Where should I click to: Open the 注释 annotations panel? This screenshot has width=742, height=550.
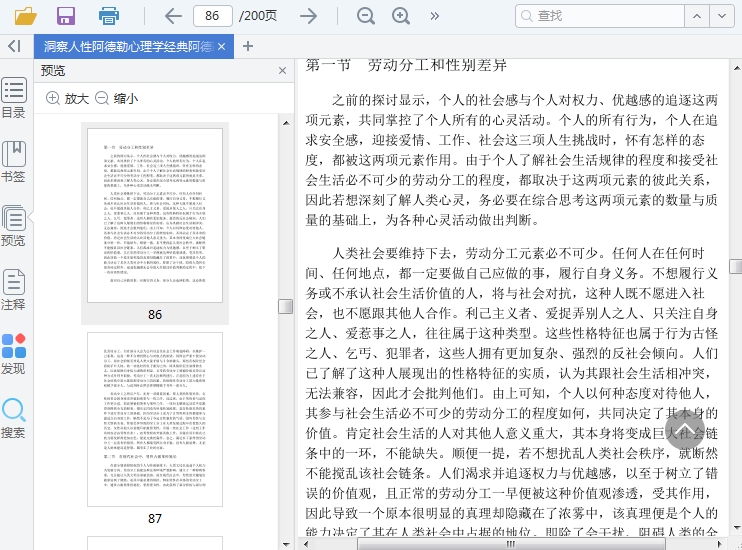14,291
